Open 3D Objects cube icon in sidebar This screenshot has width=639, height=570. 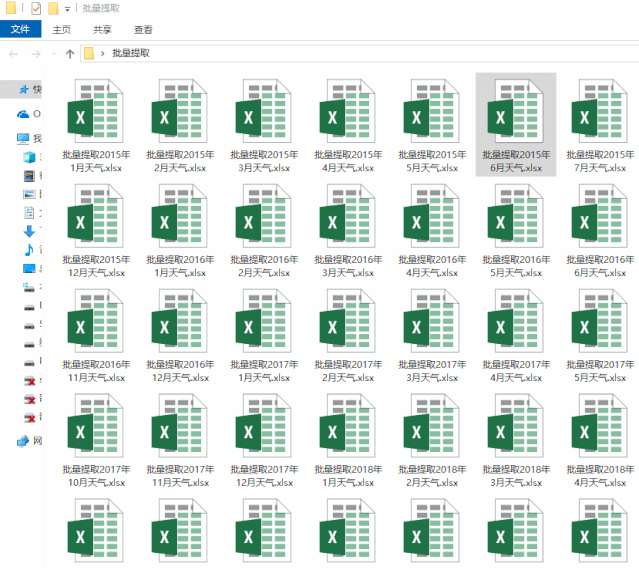[x=29, y=157]
